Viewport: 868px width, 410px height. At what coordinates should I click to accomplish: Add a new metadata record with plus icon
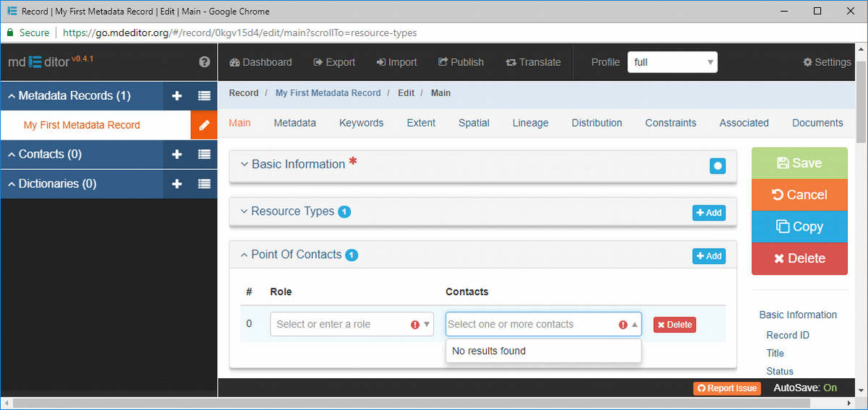(x=176, y=95)
